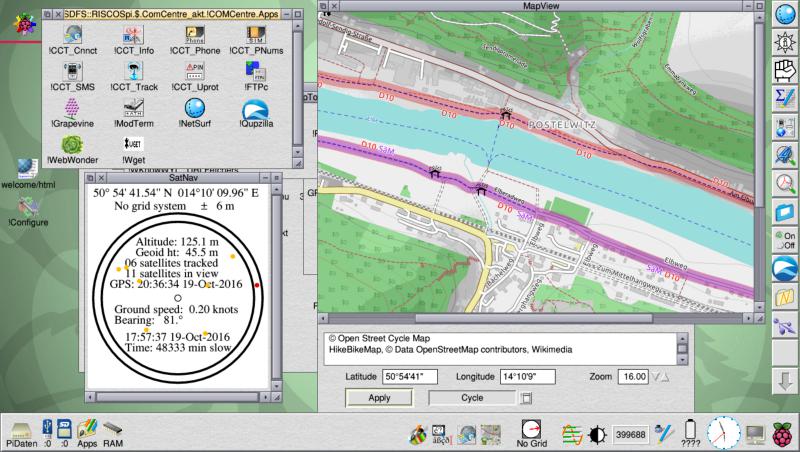Click the PDF viewer icon on sidebar
Image resolution: width=800 pixels, height=452 pixels.
785,183
